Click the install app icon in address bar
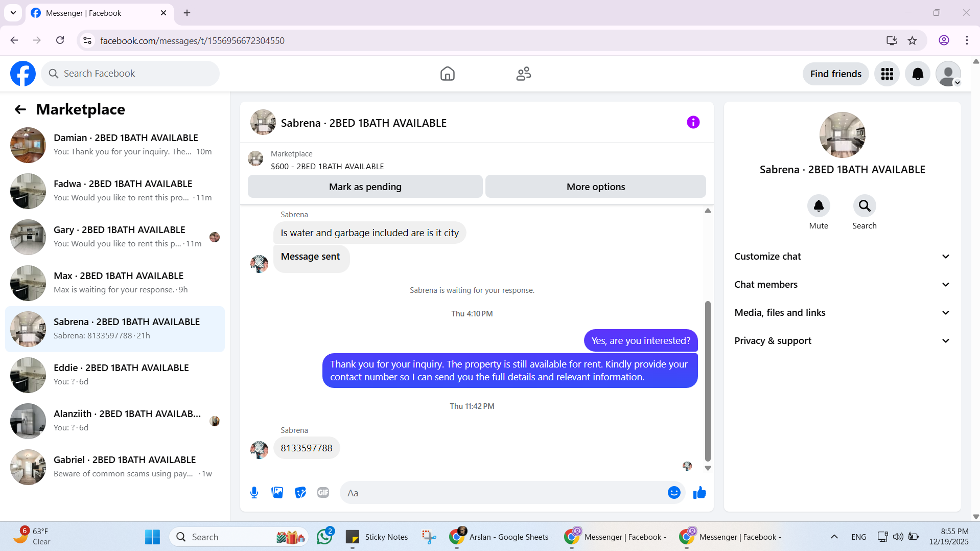This screenshot has width=980, height=551. [892, 40]
